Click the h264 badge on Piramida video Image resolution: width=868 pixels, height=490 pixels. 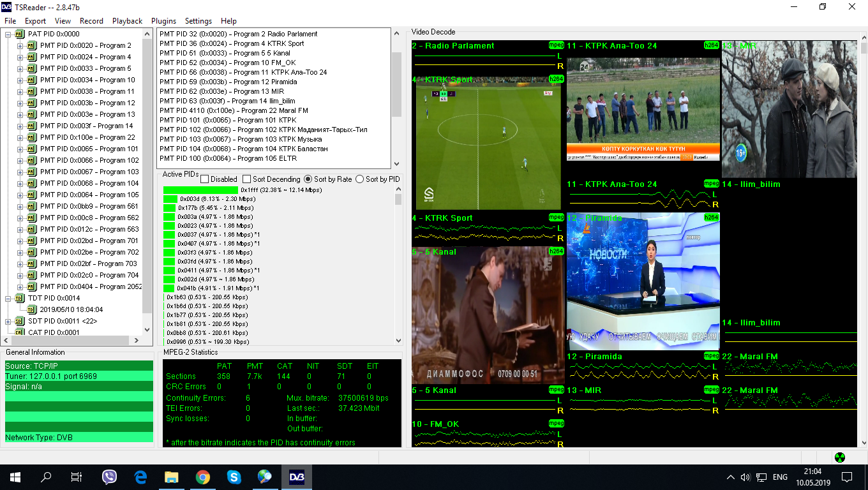tap(712, 218)
